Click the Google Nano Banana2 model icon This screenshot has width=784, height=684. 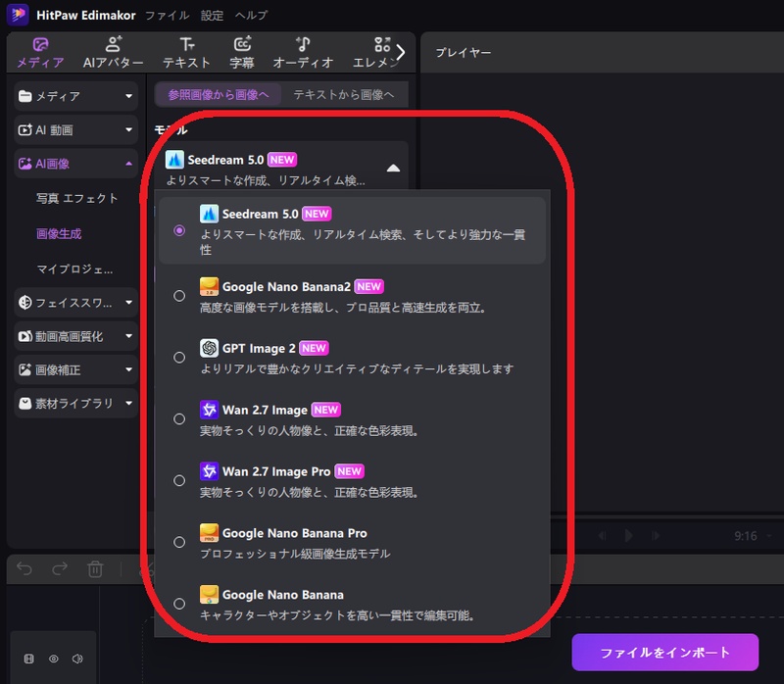coord(209,286)
